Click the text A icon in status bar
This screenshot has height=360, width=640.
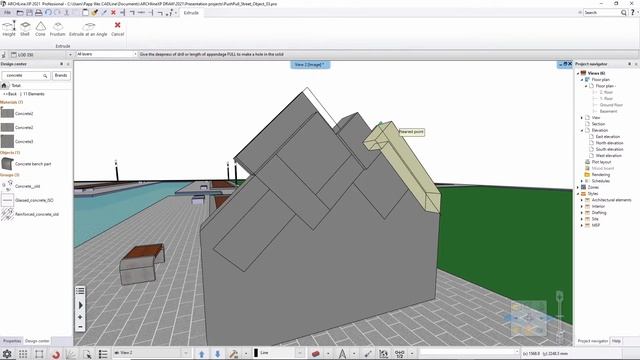tap(342, 353)
